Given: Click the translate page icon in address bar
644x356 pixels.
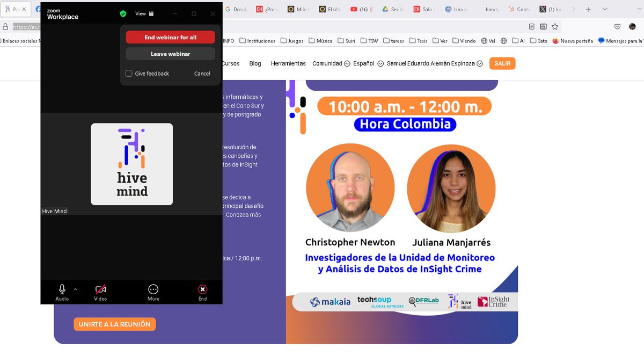Looking at the screenshot, I should [x=543, y=26].
